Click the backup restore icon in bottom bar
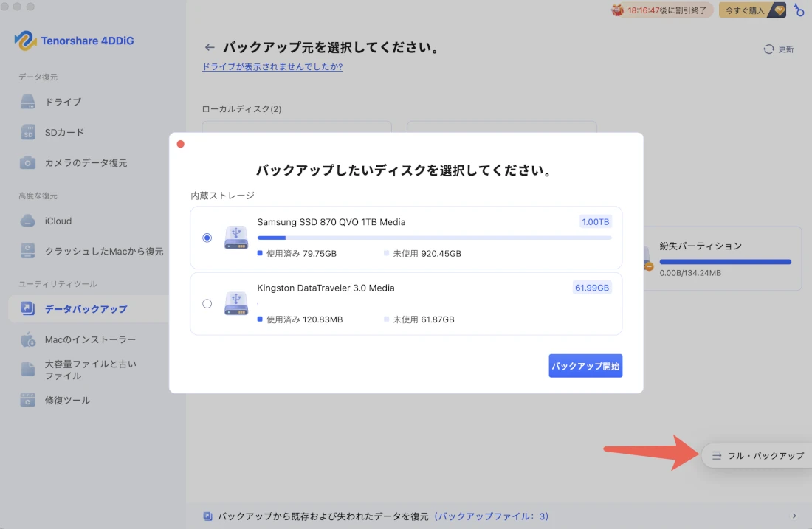Image resolution: width=812 pixels, height=529 pixels. tap(207, 516)
